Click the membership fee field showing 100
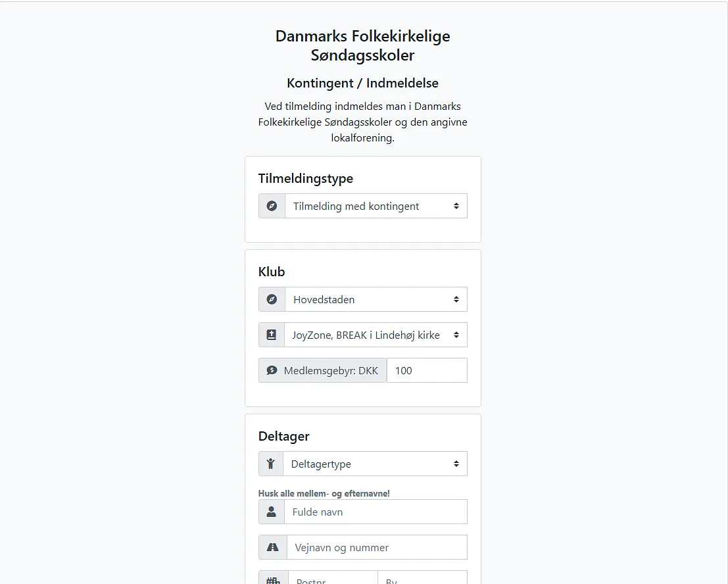The image size is (728, 584). point(427,370)
